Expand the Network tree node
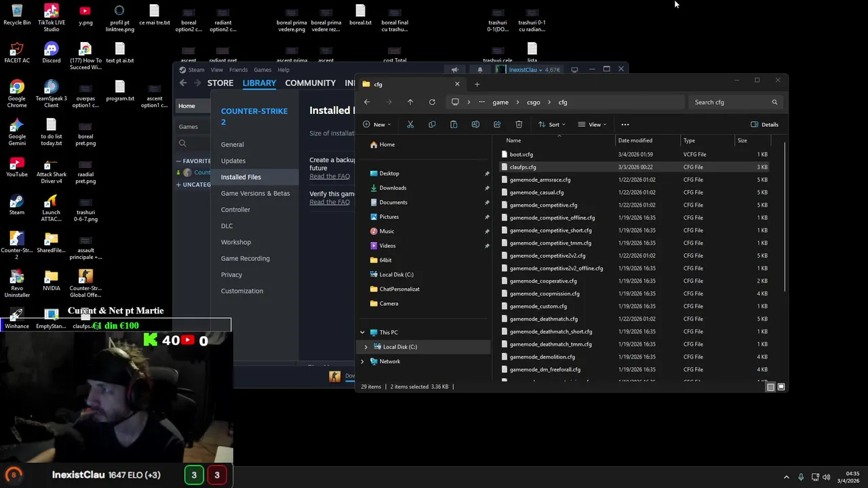This screenshot has width=868, height=488. coord(362,361)
